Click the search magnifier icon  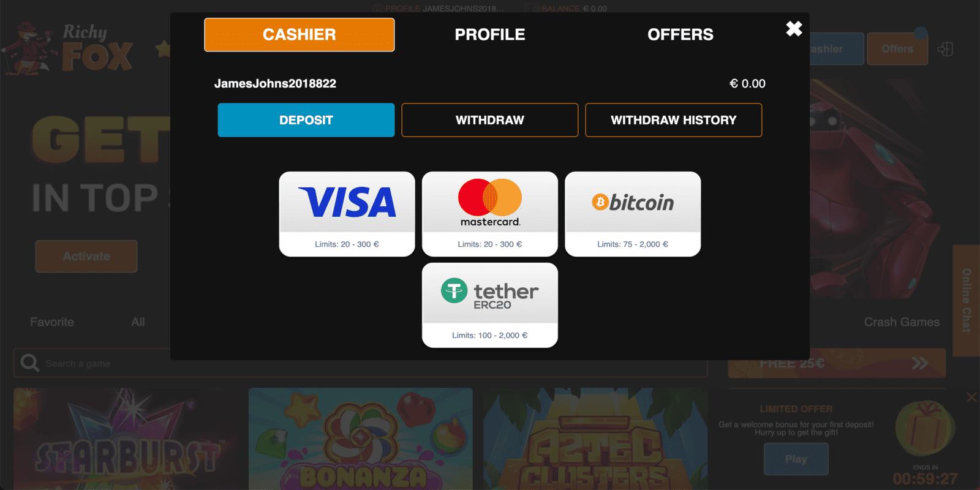(29, 363)
